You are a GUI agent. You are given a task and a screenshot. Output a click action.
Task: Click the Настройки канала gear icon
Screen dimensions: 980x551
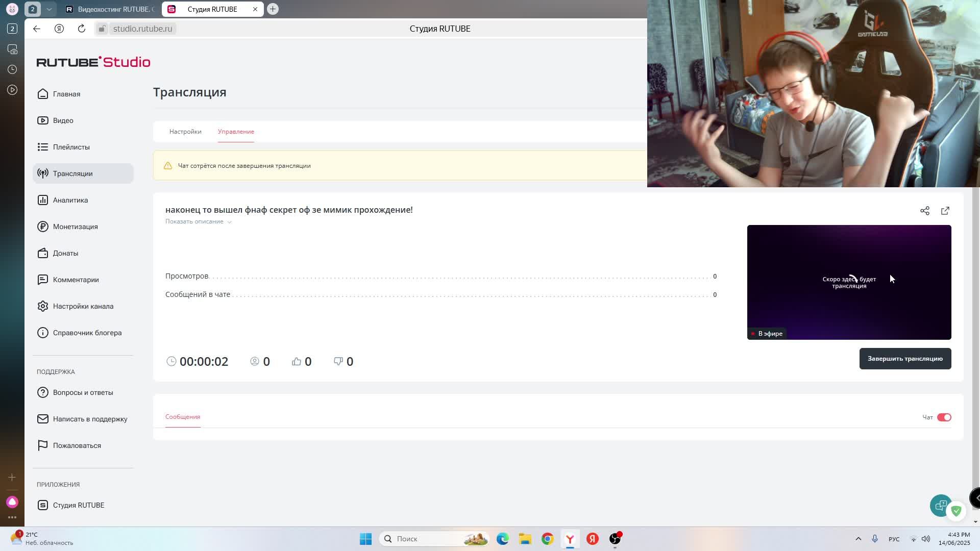pos(43,306)
